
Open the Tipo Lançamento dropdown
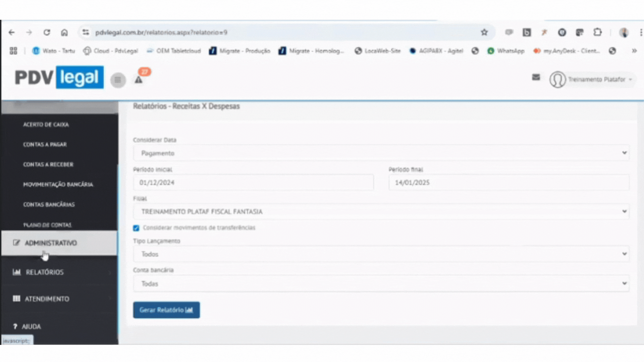[x=381, y=254]
